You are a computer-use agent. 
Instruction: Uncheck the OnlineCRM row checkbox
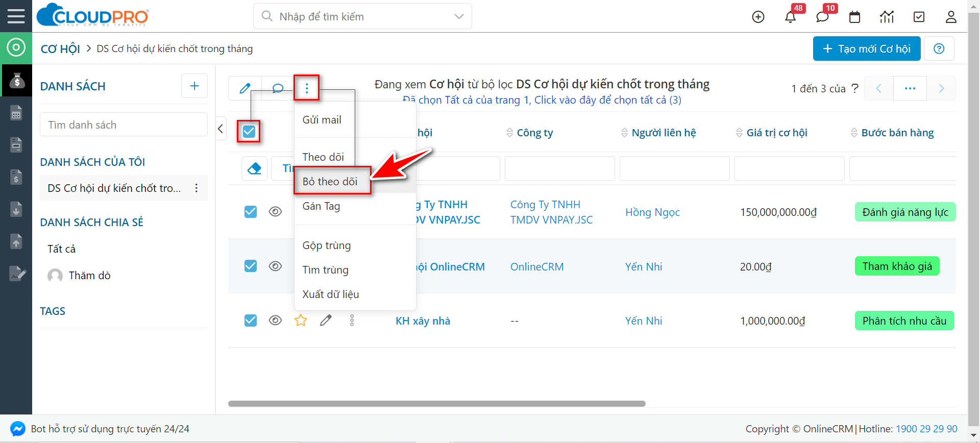coord(251,266)
